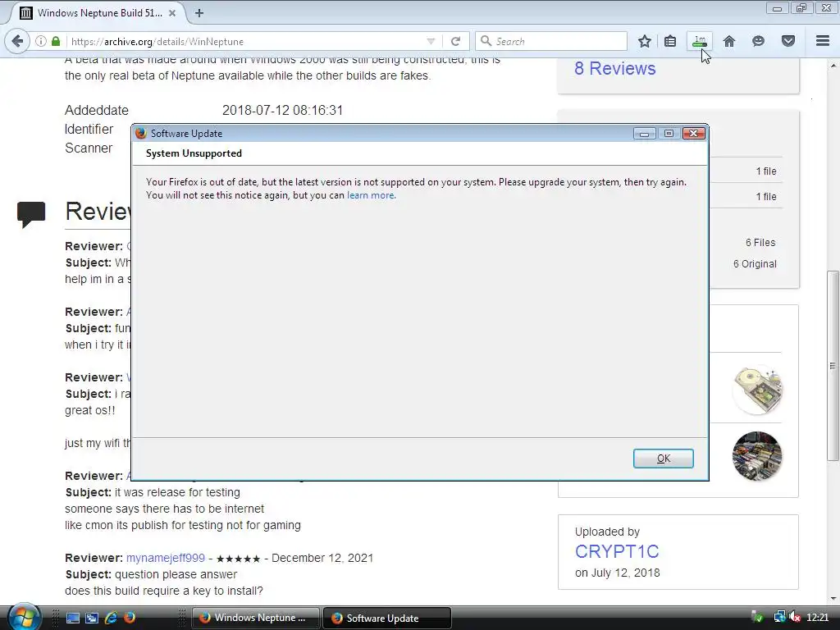Viewport: 840px width, 630px height.
Task: Open the URL history dropdown arrow
Action: 431,41
